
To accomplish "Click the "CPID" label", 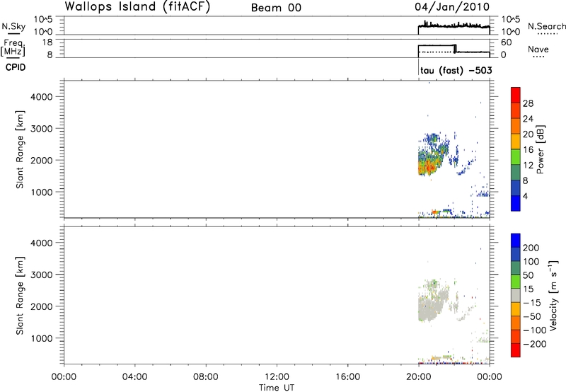I will pyautogui.click(x=16, y=67).
